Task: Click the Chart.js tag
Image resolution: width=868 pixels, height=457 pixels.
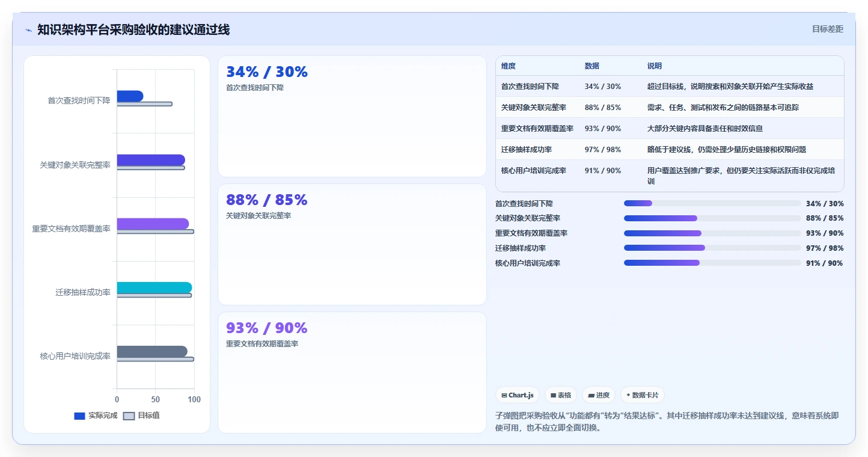Action: pyautogui.click(x=518, y=395)
